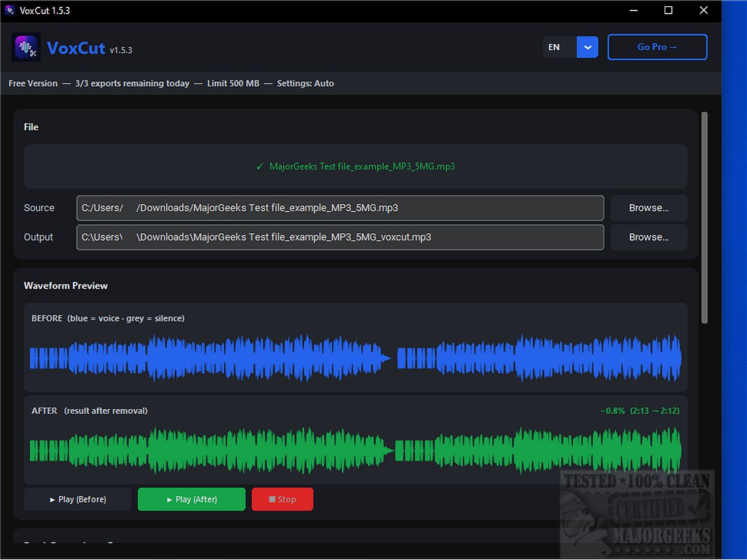This screenshot has width=747, height=560.
Task: Click the 'File' section heading
Action: click(31, 127)
